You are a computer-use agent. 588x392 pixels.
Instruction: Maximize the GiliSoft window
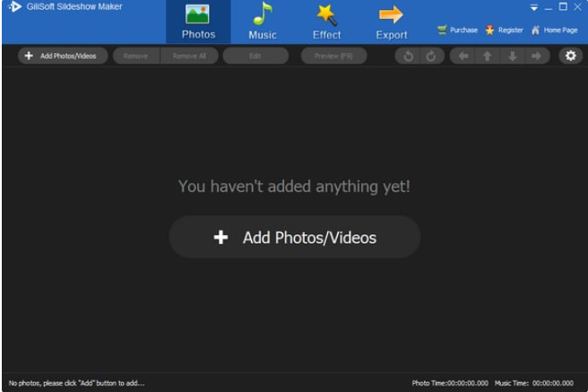563,7
